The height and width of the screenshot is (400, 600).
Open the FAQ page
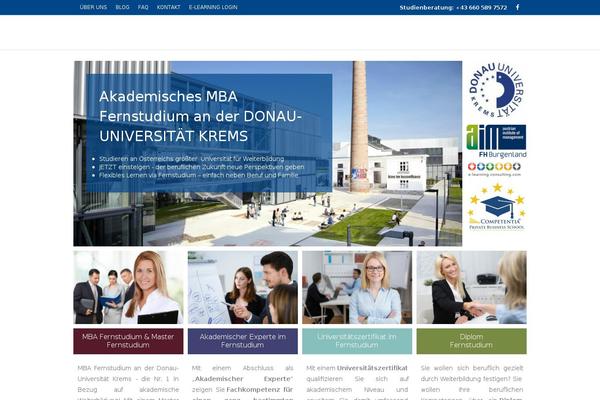143,7
